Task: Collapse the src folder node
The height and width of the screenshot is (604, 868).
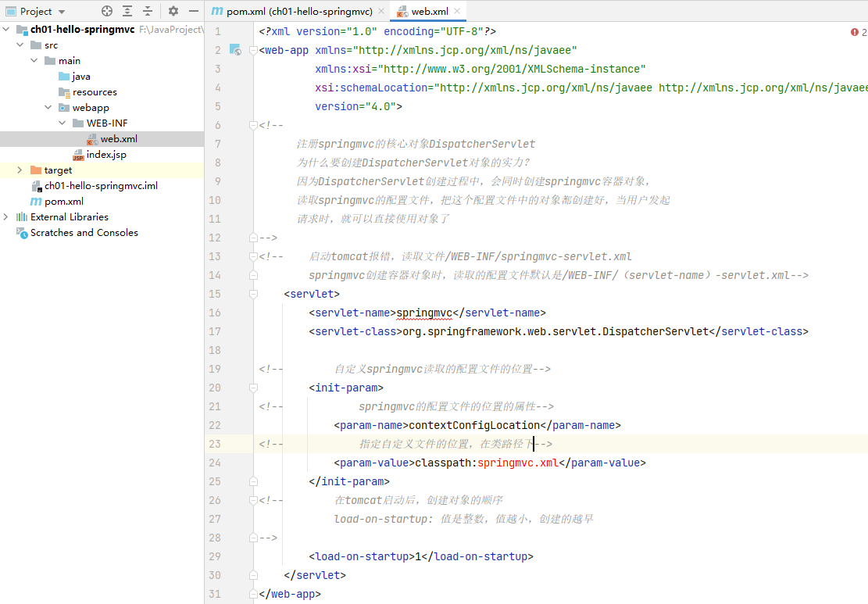Action: click(x=20, y=45)
